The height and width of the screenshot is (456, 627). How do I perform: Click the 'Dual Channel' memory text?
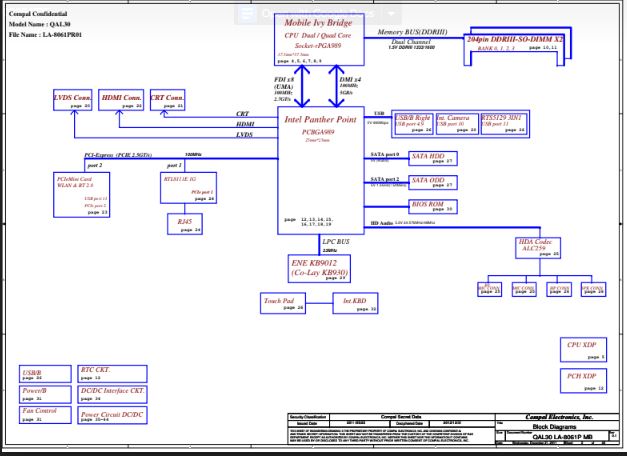click(411, 42)
